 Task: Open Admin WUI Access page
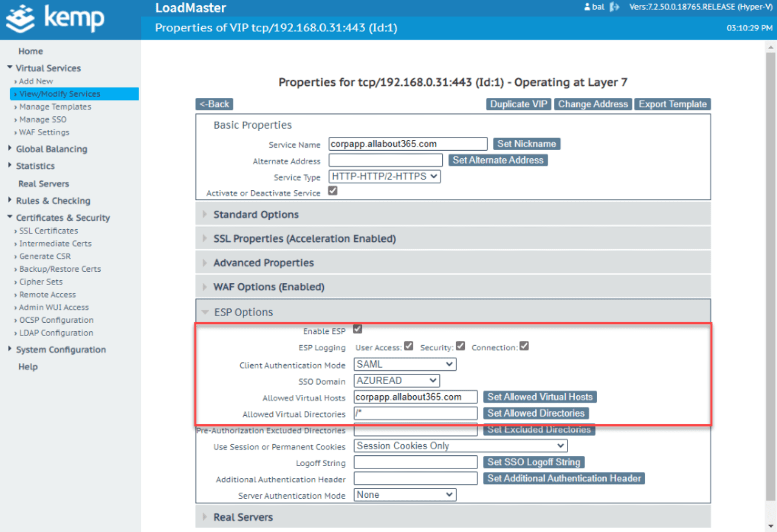click(54, 307)
